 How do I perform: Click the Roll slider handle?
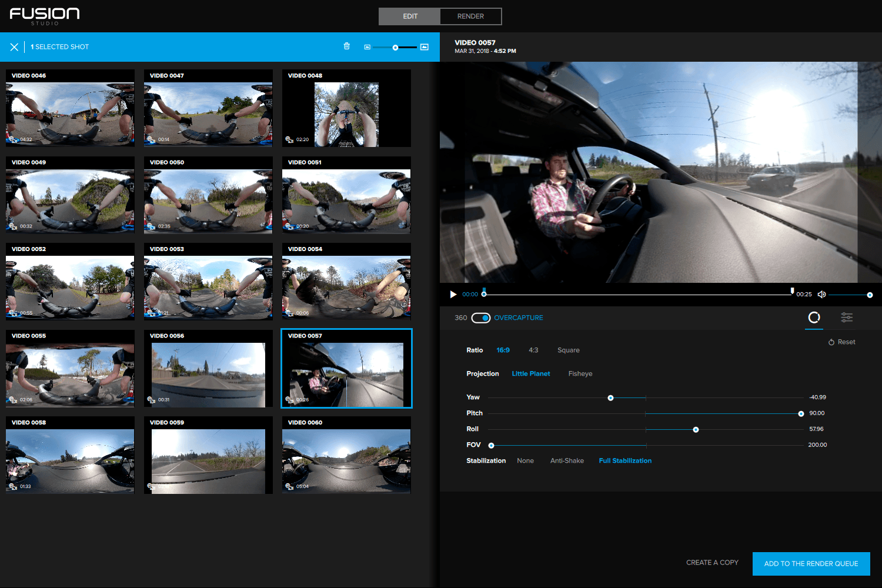coord(696,430)
